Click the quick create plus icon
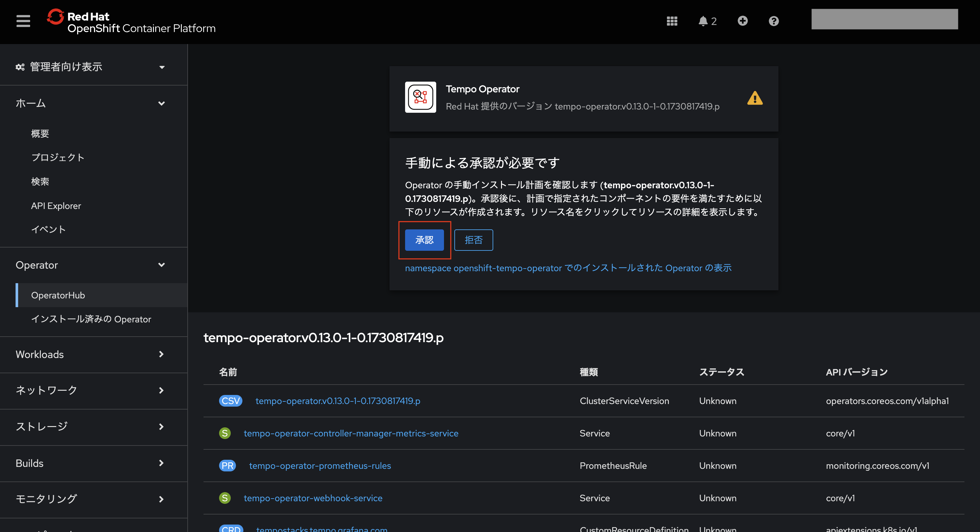The image size is (980, 532). pos(742,21)
